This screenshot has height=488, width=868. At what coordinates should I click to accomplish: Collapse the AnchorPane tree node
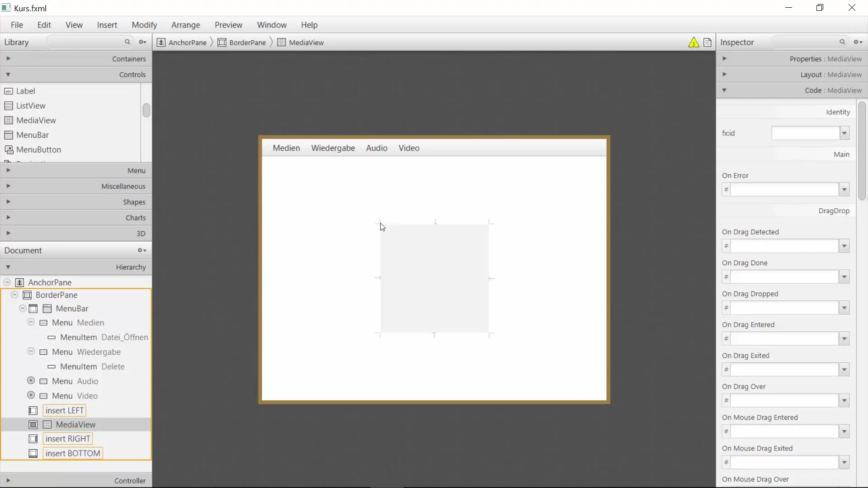(7, 282)
